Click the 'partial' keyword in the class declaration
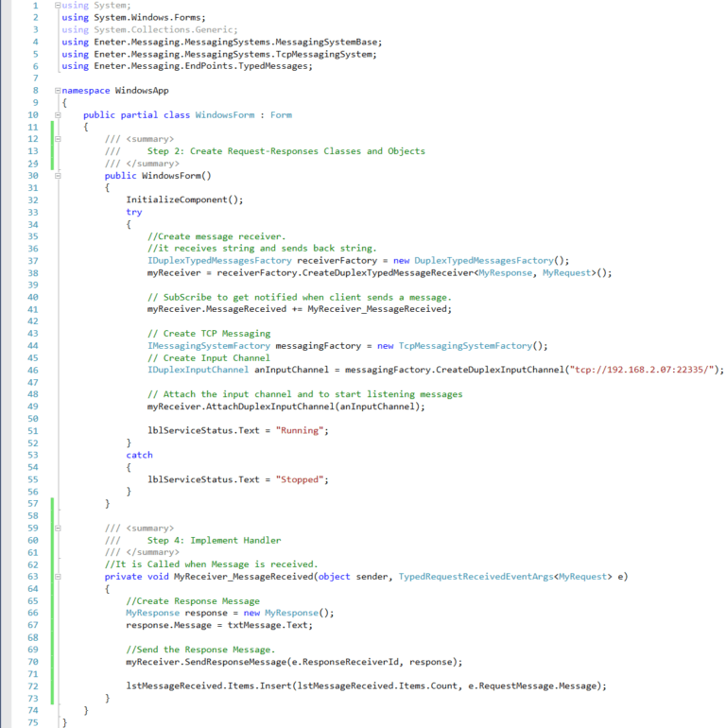Screen dimensions: 726x728 click(139, 114)
